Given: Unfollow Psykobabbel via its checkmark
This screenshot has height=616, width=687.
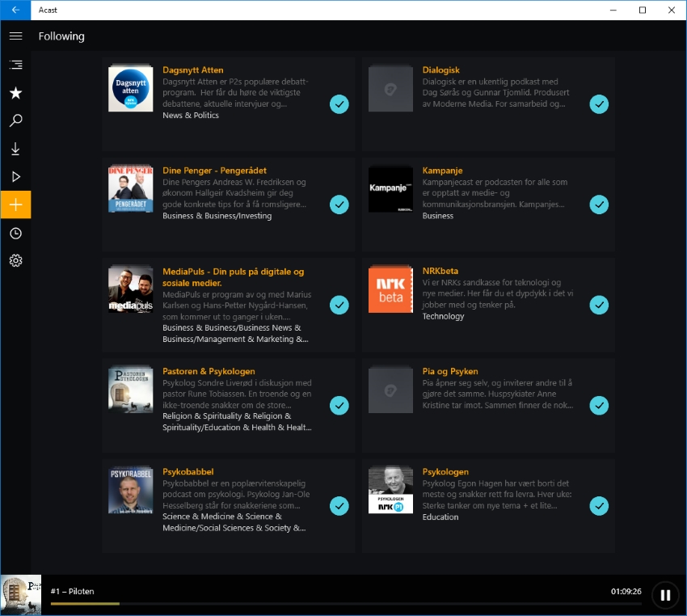Looking at the screenshot, I should pyautogui.click(x=339, y=506).
